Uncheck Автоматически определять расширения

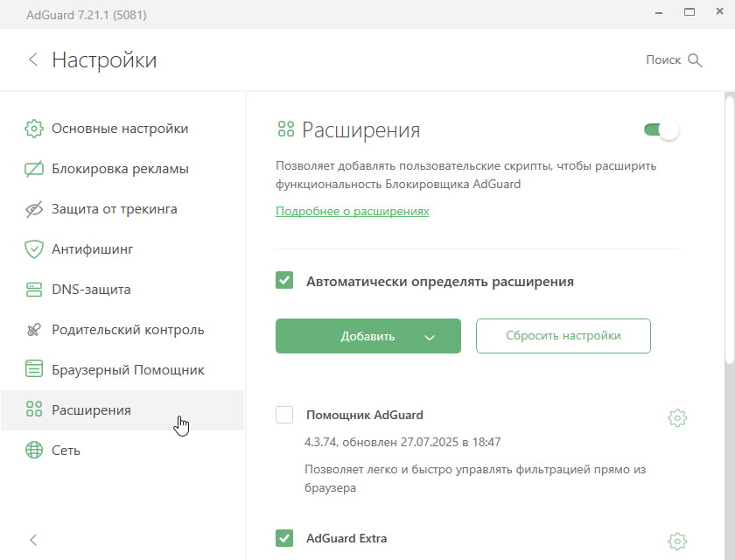[284, 280]
